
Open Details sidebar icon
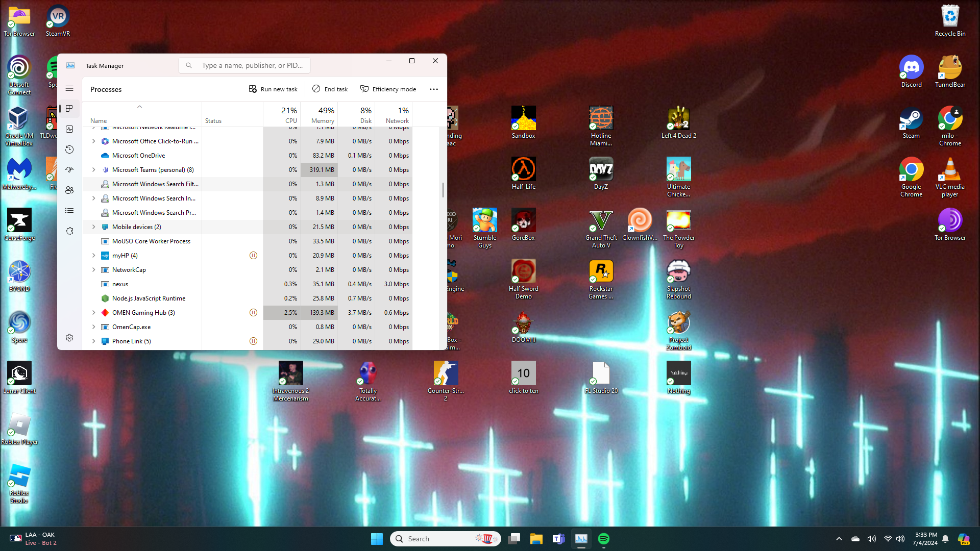click(x=69, y=211)
